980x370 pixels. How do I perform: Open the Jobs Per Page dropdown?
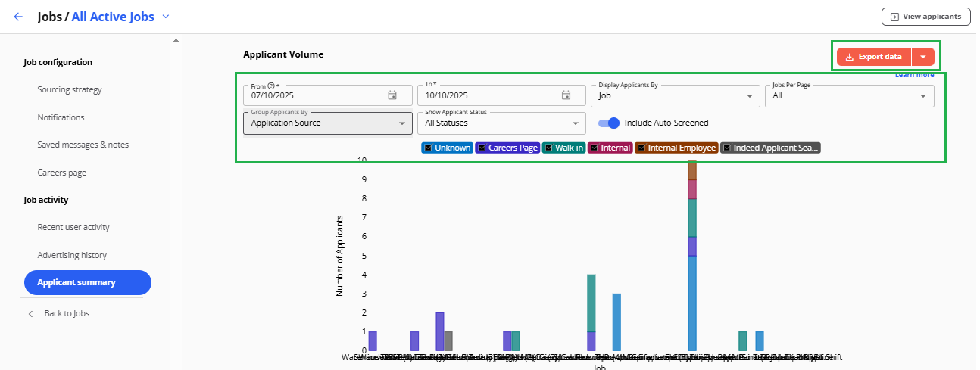coord(850,95)
